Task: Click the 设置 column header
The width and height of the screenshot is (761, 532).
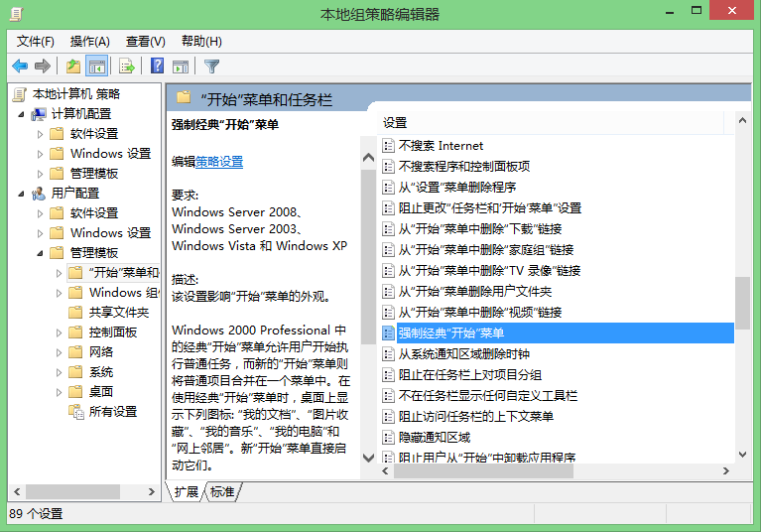Action: click(395, 122)
